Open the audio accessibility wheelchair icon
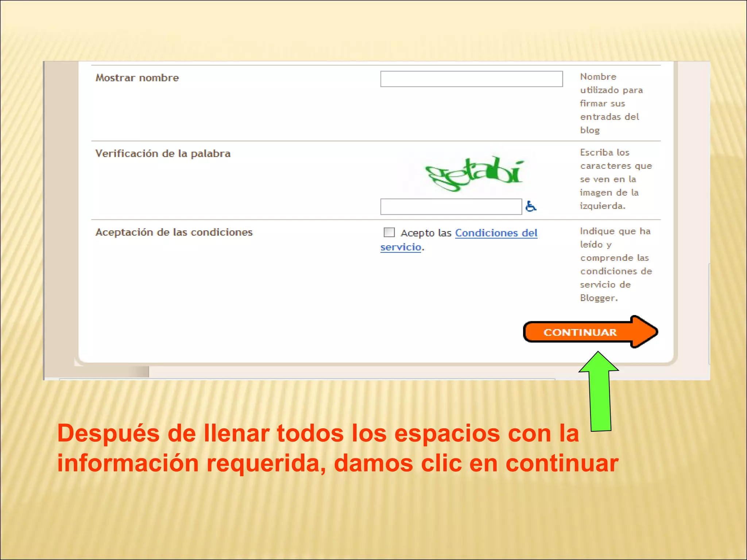 (531, 207)
